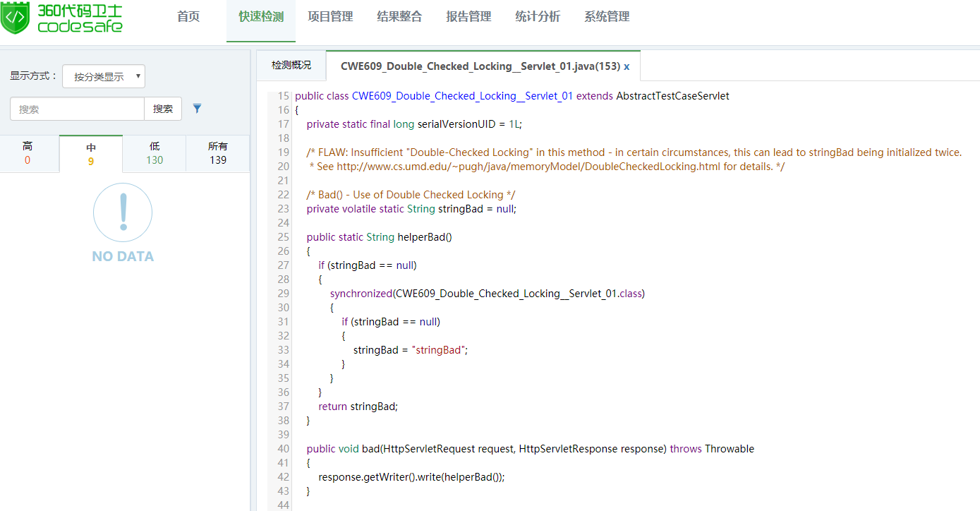Show 所有 results tab
Image resolution: width=980 pixels, height=511 pixels.
point(218,153)
